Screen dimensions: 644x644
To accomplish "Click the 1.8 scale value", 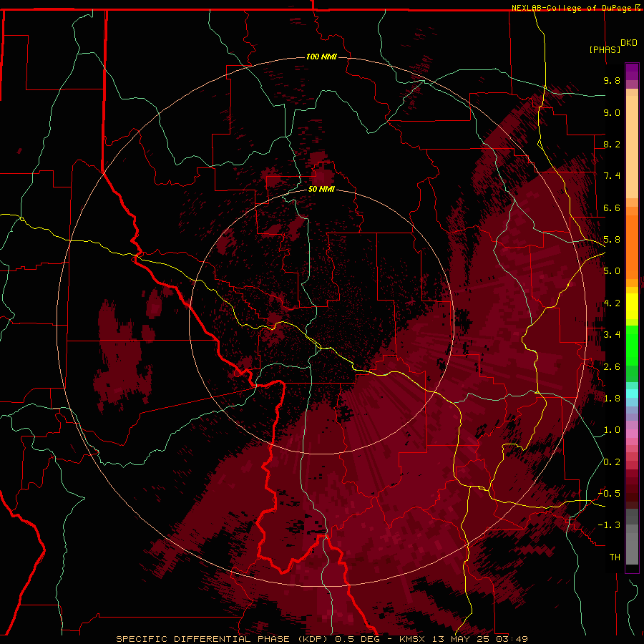I will click(x=612, y=399).
